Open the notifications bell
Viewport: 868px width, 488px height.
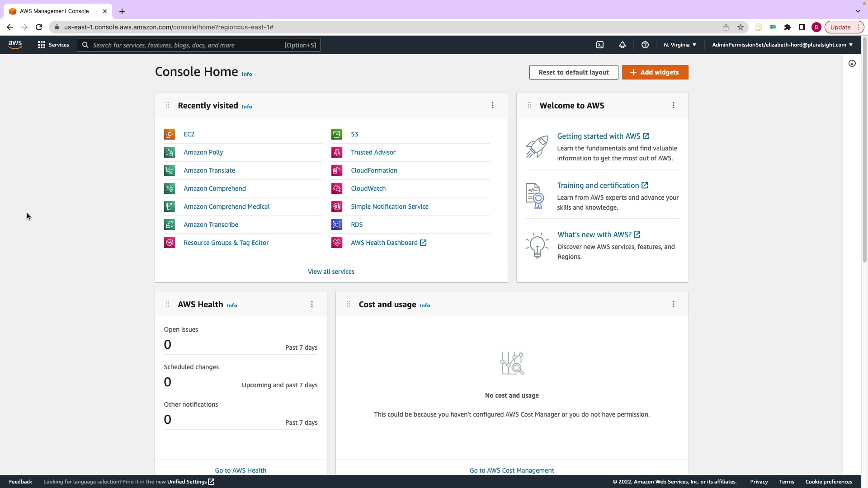coord(623,45)
